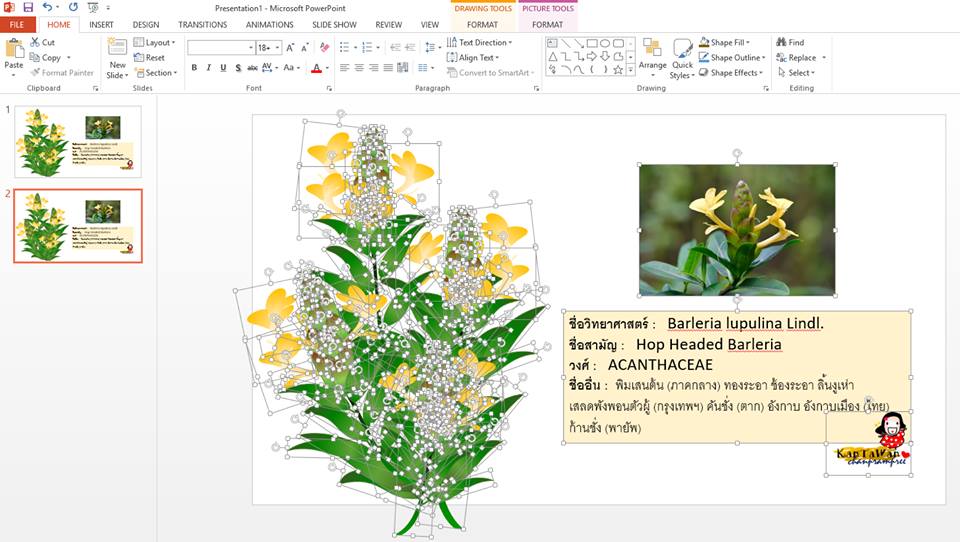Open Picture Tools FORMAT tab

tap(547, 24)
